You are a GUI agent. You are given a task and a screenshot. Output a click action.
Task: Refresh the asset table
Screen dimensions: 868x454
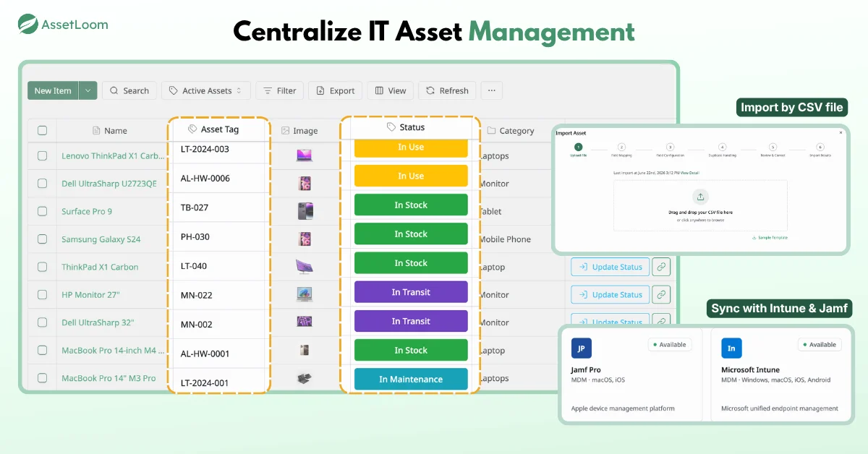[447, 90]
